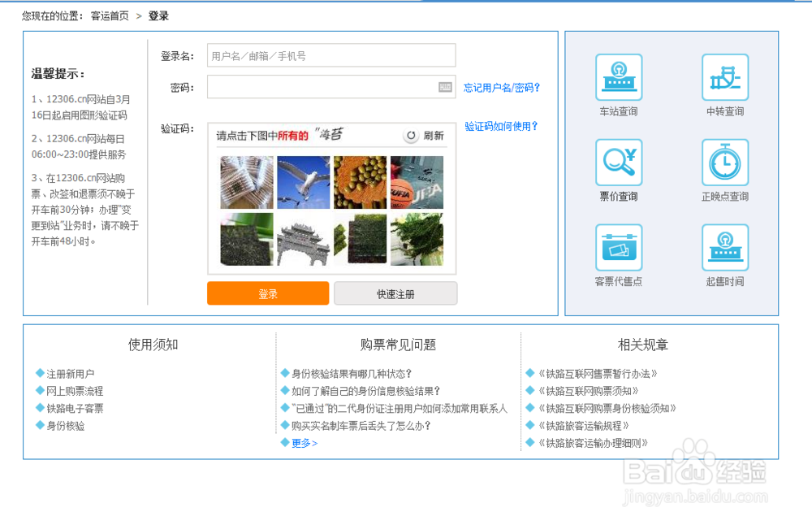Open 《铁路旅客运输办理细则》 regulation
Image resolution: width=812 pixels, height=525 pixels.
593,443
